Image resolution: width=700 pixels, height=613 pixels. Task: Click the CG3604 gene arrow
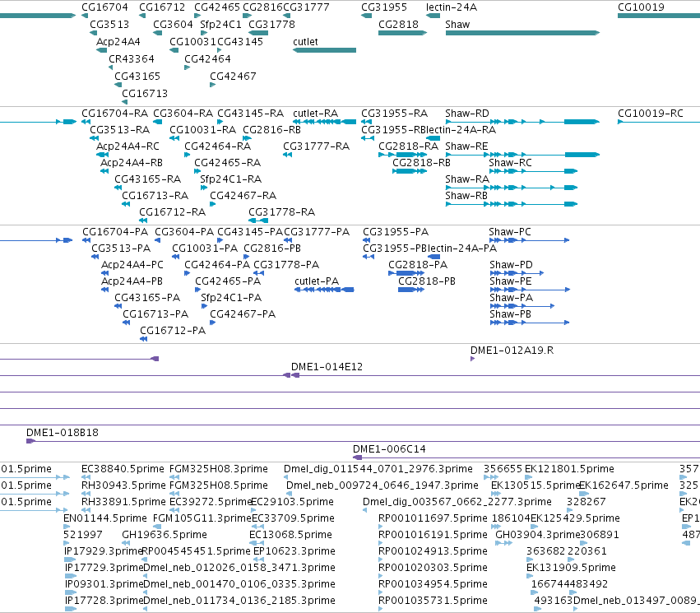pos(158,33)
